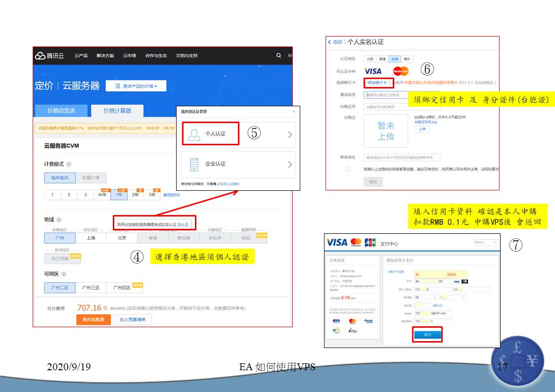This screenshot has height=392, width=555.
Task: Click the info icon beside 地域
Action: coord(59,219)
